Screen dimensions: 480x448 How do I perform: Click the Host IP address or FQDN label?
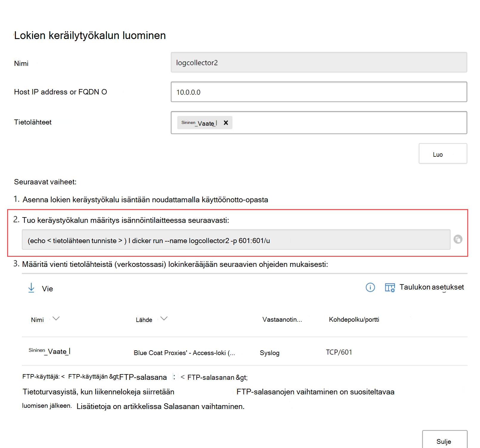(60, 92)
